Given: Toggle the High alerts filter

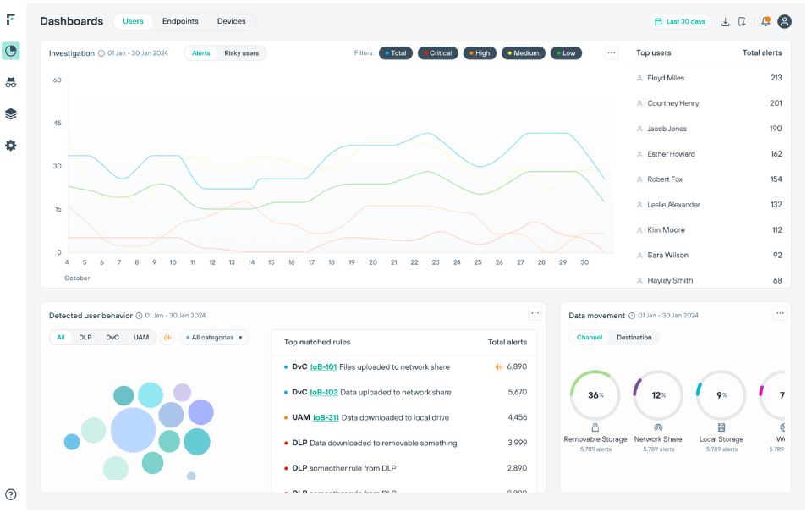Looking at the screenshot, I should pyautogui.click(x=480, y=52).
